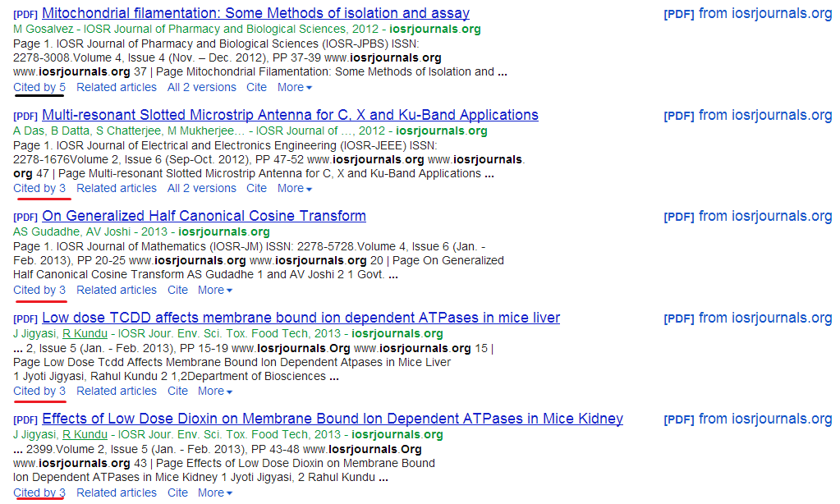Click the PDF tag on Half Canonical Cosine Transform result
This screenshot has width=840, height=504.
24,216
